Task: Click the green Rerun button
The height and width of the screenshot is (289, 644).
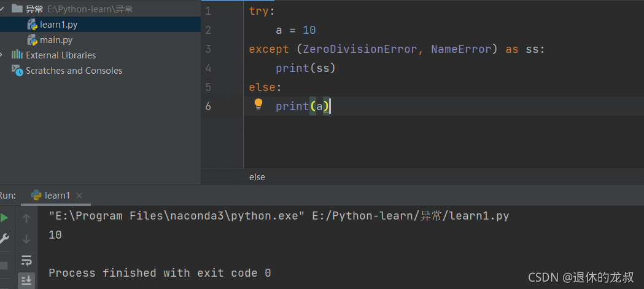Action: pyautogui.click(x=4, y=218)
